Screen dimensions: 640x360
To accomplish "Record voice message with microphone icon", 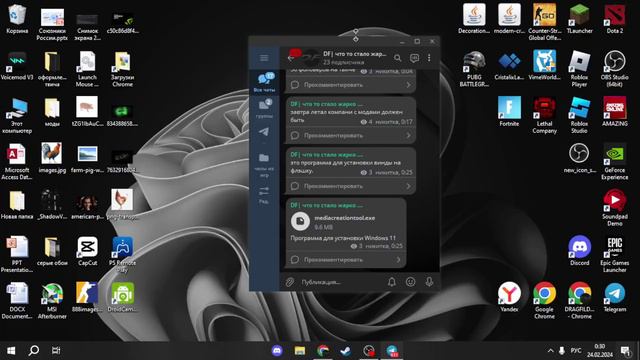I will click(429, 282).
